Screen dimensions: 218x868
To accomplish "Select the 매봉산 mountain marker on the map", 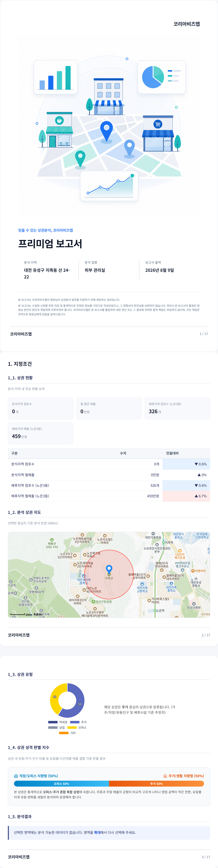I will coord(52,540).
